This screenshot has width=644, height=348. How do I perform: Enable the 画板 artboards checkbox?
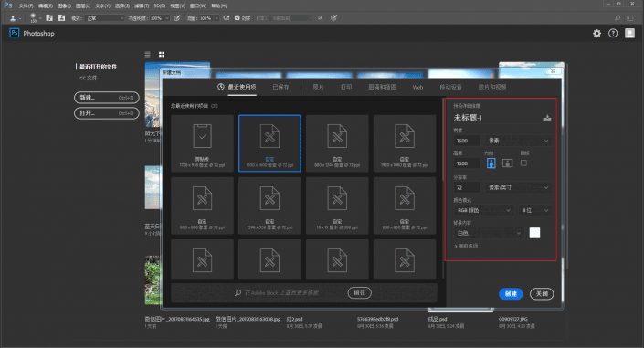(x=523, y=163)
